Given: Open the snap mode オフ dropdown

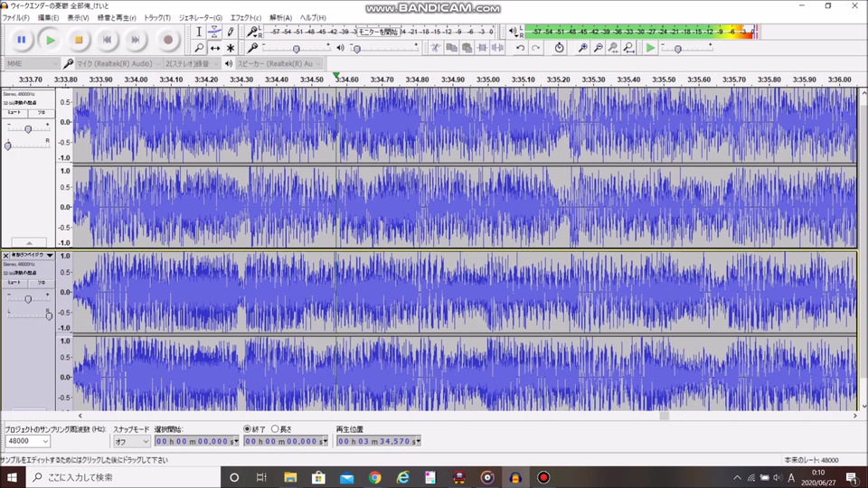Looking at the screenshot, I should click(132, 442).
